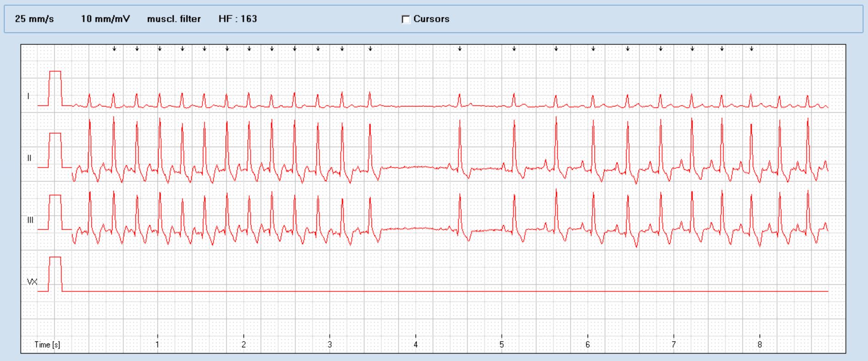Click the 10 mm/mV gain label

tap(106, 19)
